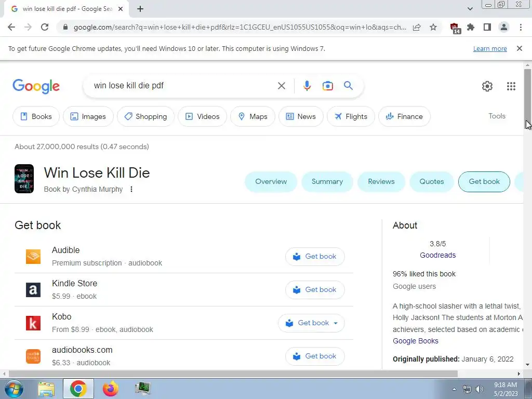532x399 pixels.
Task: Switch to the Summary chip
Action: tap(327, 181)
